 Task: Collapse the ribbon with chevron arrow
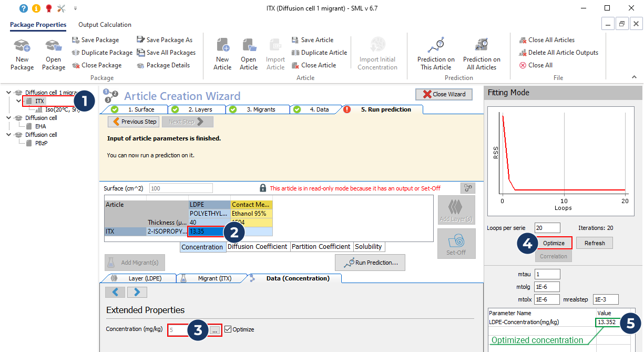pos(634,77)
